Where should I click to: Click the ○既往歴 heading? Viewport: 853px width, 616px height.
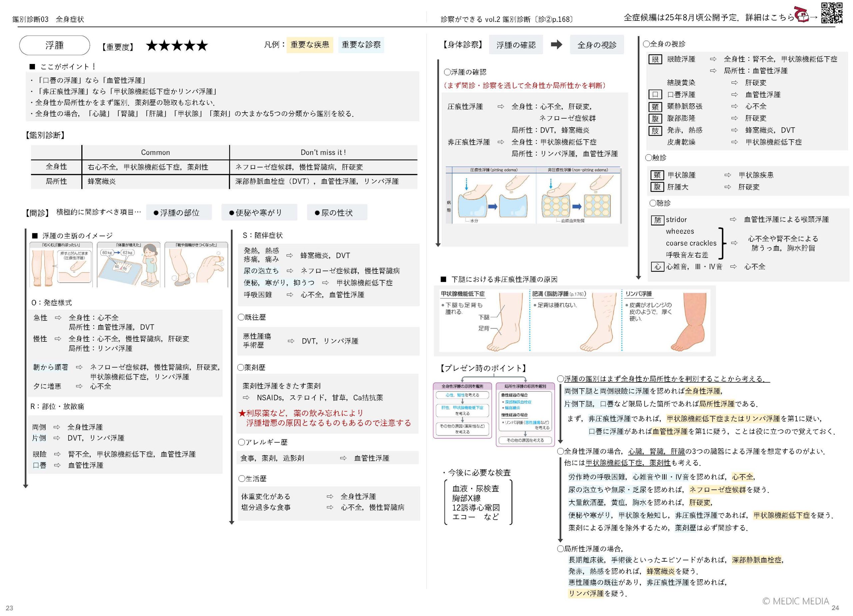click(252, 317)
